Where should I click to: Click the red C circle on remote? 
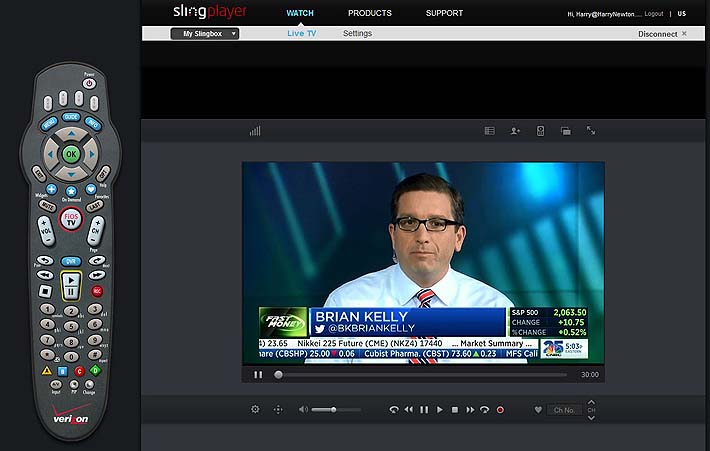79,372
